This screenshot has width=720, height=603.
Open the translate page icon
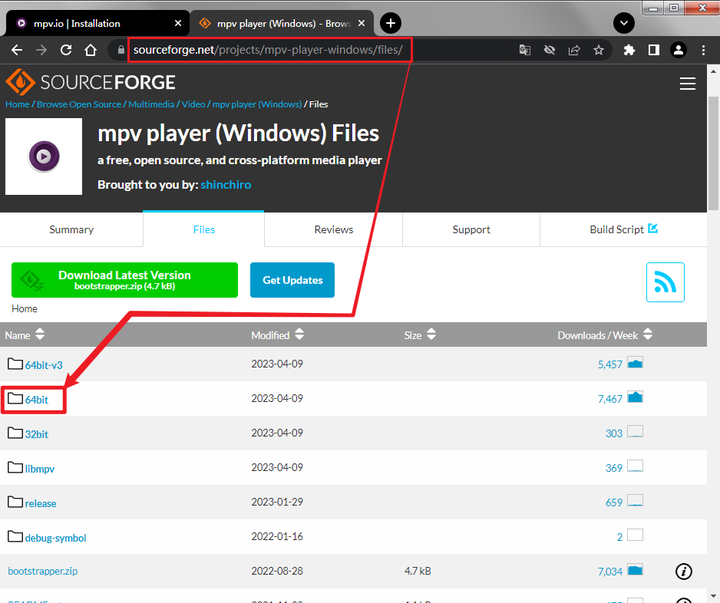(525, 50)
